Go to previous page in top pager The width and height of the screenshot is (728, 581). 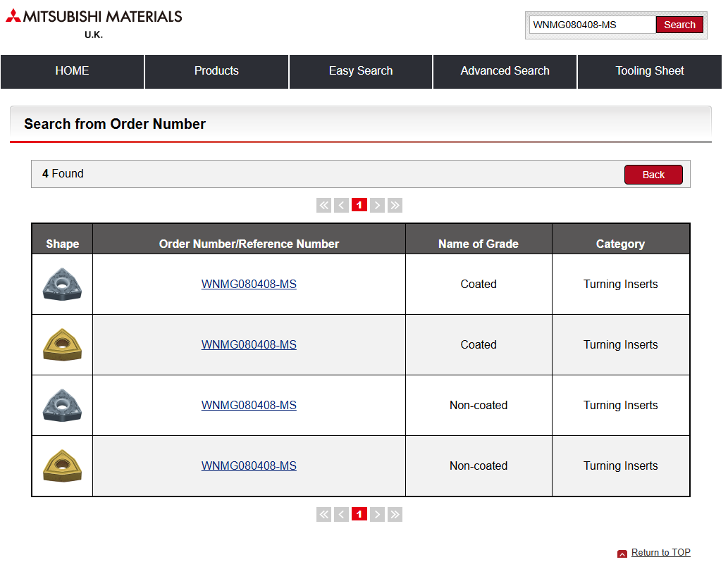pyautogui.click(x=341, y=205)
